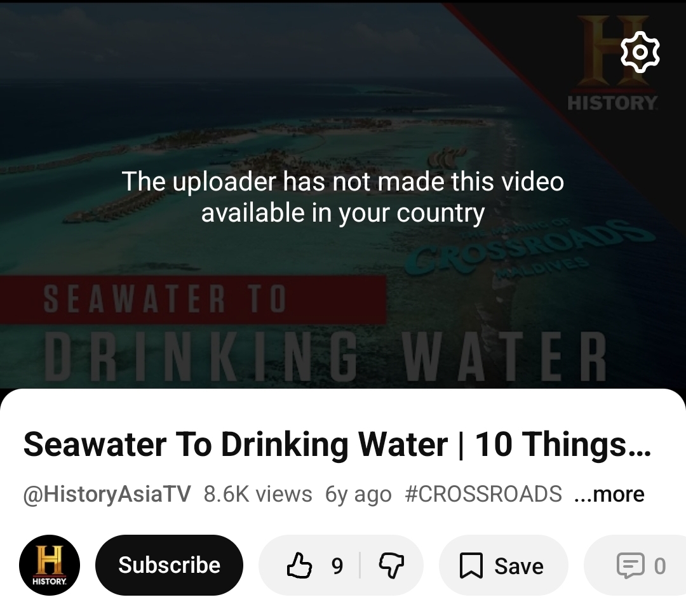Viewport: 686px width, 616px height.
Task: Click the bookmark icon in Save button
Action: pyautogui.click(x=471, y=565)
